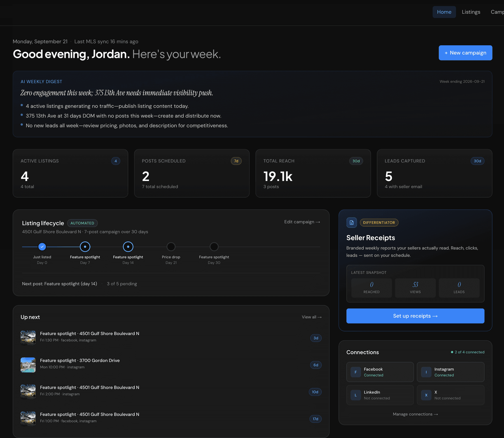Open Edit campaign link

coord(302,222)
